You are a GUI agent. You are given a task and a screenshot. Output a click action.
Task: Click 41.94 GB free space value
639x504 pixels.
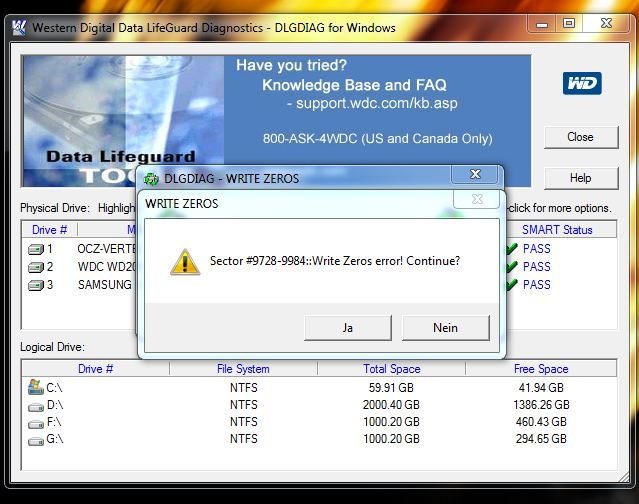point(541,387)
